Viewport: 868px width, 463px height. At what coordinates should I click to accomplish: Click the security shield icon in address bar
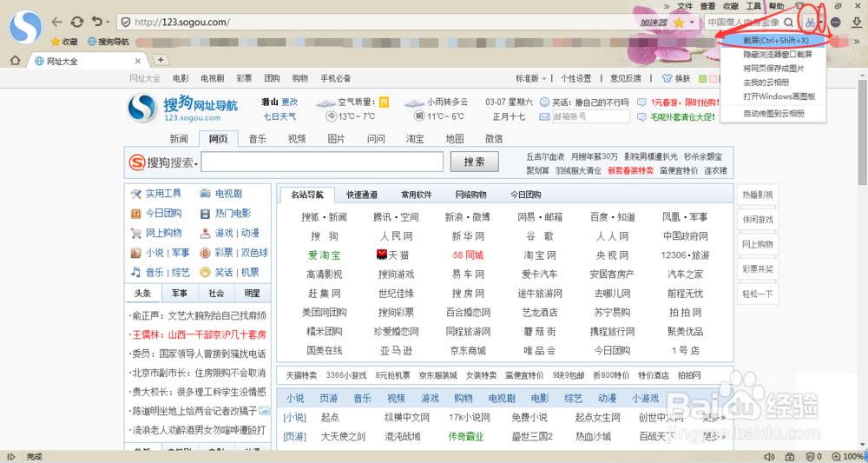tap(126, 23)
